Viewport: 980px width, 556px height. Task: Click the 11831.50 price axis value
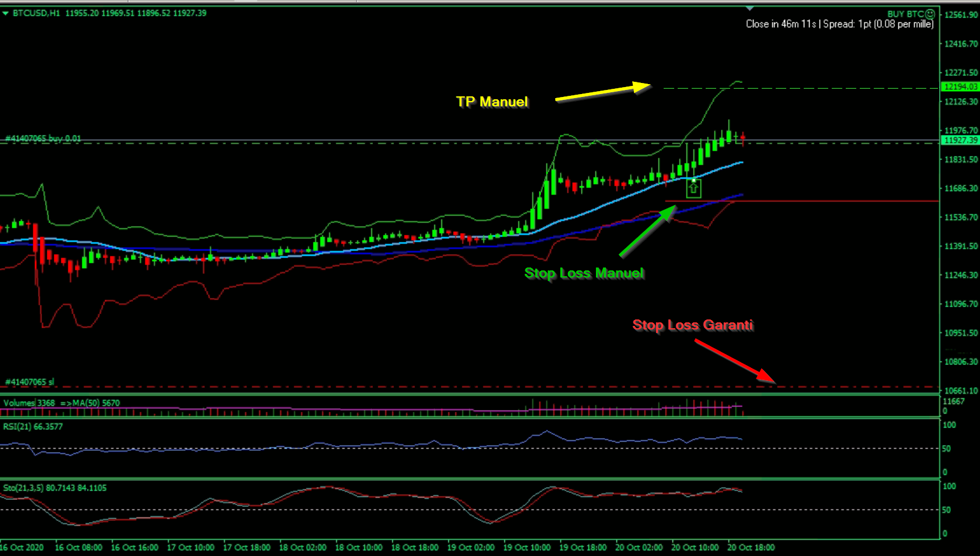(961, 159)
